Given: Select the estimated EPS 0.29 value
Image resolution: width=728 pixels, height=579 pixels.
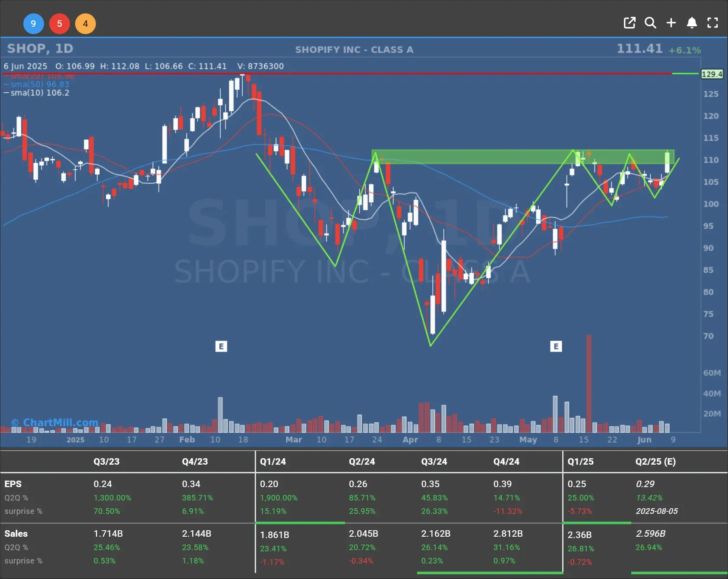Looking at the screenshot, I should [x=645, y=484].
